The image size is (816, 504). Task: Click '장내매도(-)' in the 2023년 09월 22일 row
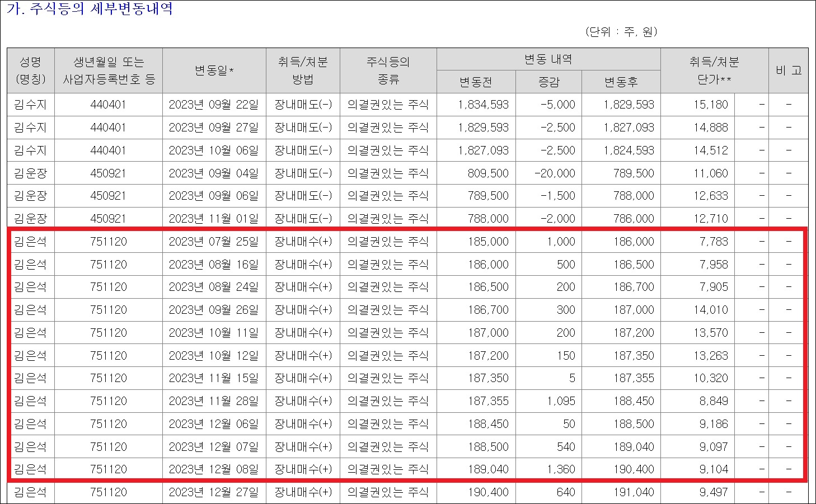point(303,105)
